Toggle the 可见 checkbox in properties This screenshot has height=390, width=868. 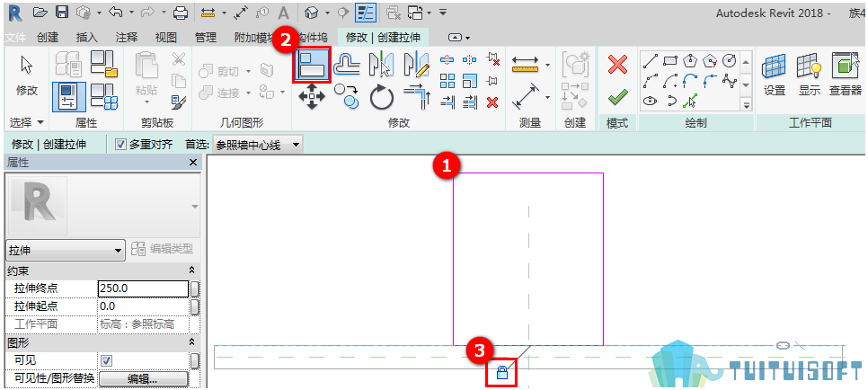(x=107, y=360)
